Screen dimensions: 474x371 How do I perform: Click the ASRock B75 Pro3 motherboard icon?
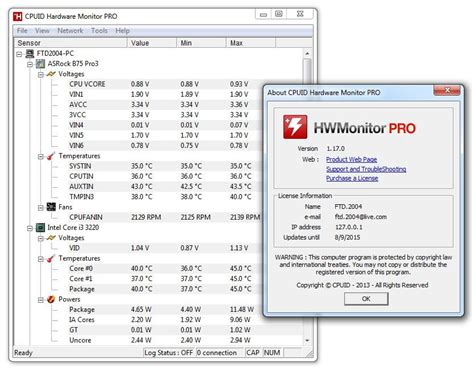click(40, 64)
